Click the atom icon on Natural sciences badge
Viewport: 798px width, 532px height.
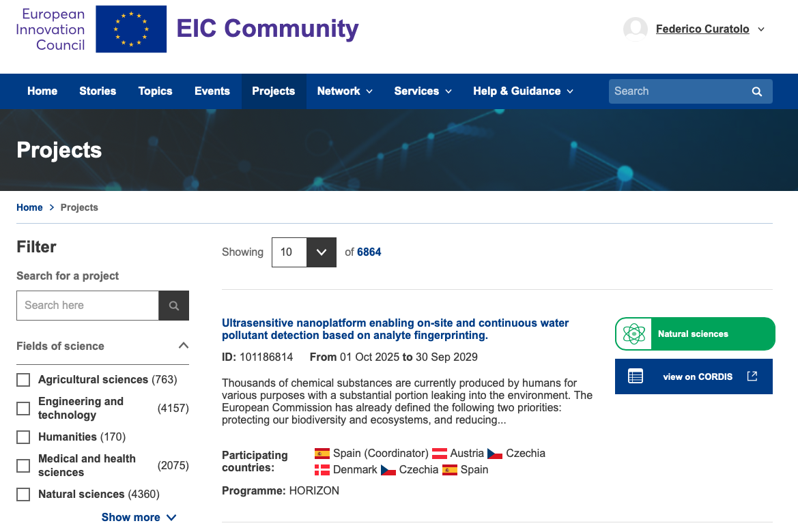click(633, 334)
